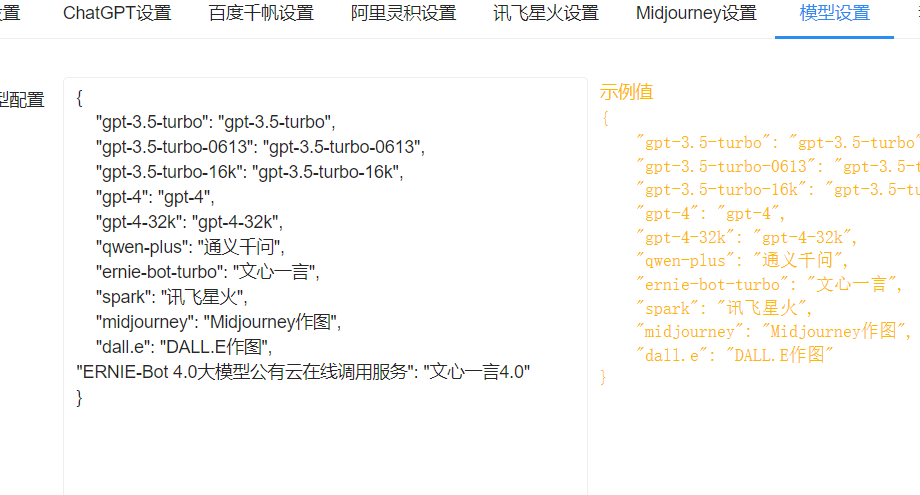Go to the 讯飞星火设置 tab
The image size is (920, 495).
pyautogui.click(x=546, y=13)
